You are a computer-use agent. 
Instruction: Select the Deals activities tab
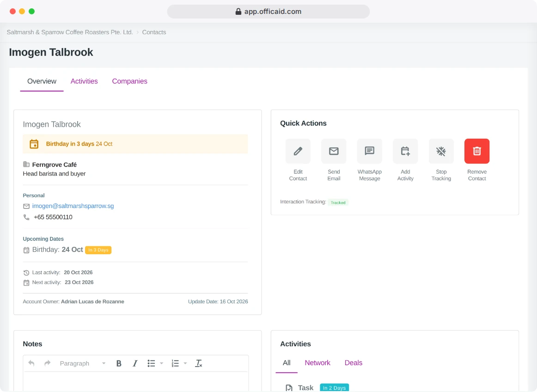tap(354, 363)
